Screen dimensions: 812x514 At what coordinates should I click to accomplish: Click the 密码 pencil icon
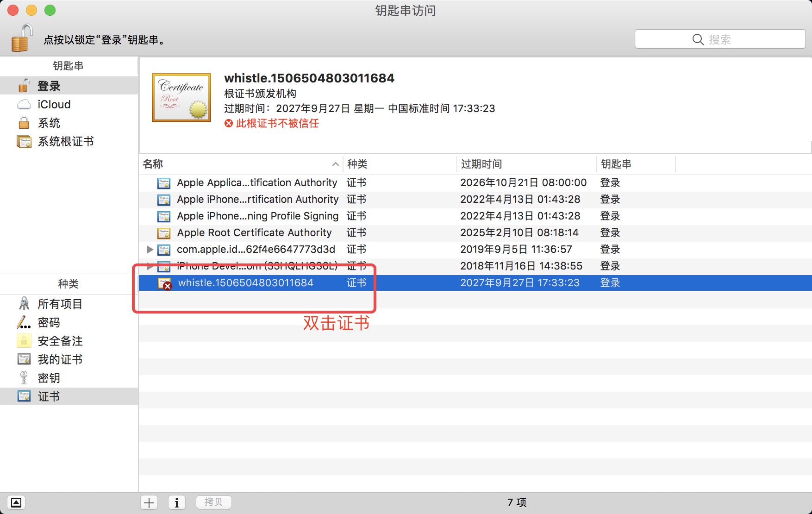coord(24,322)
